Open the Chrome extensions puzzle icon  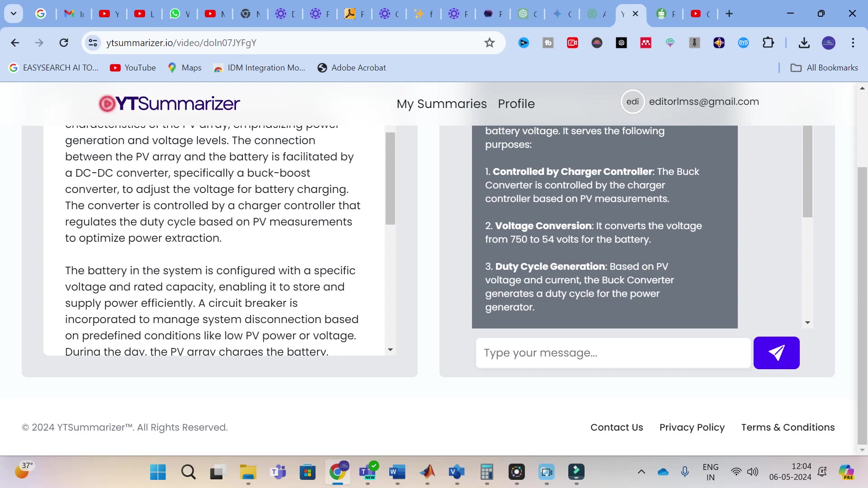coord(768,43)
